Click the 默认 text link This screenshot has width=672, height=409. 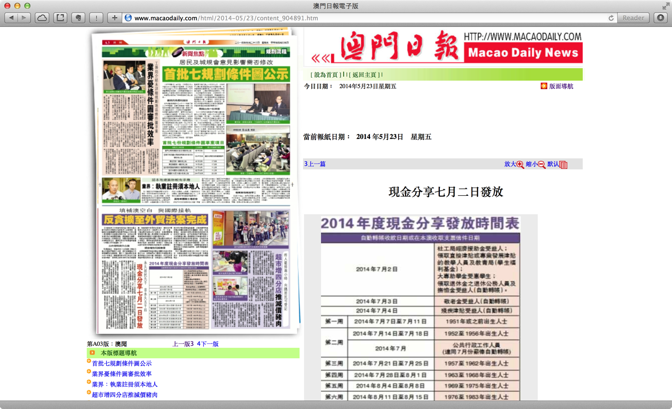(x=553, y=164)
